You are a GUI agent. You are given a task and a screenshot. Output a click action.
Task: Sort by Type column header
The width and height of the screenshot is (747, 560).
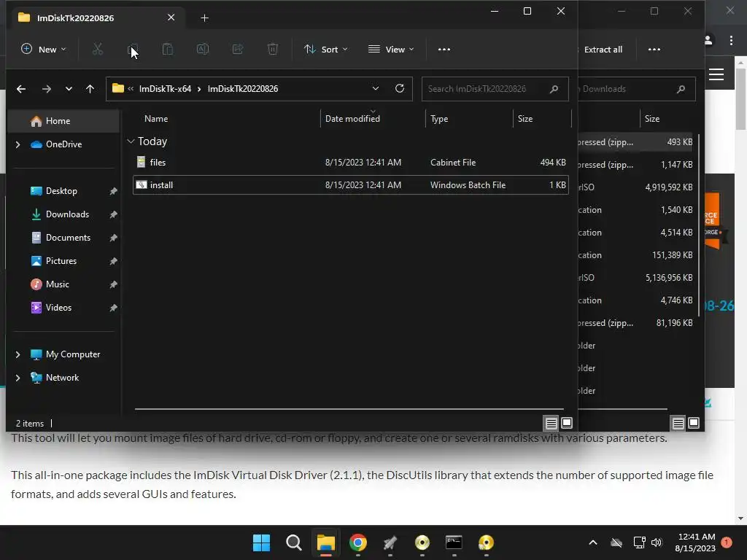coord(469,119)
